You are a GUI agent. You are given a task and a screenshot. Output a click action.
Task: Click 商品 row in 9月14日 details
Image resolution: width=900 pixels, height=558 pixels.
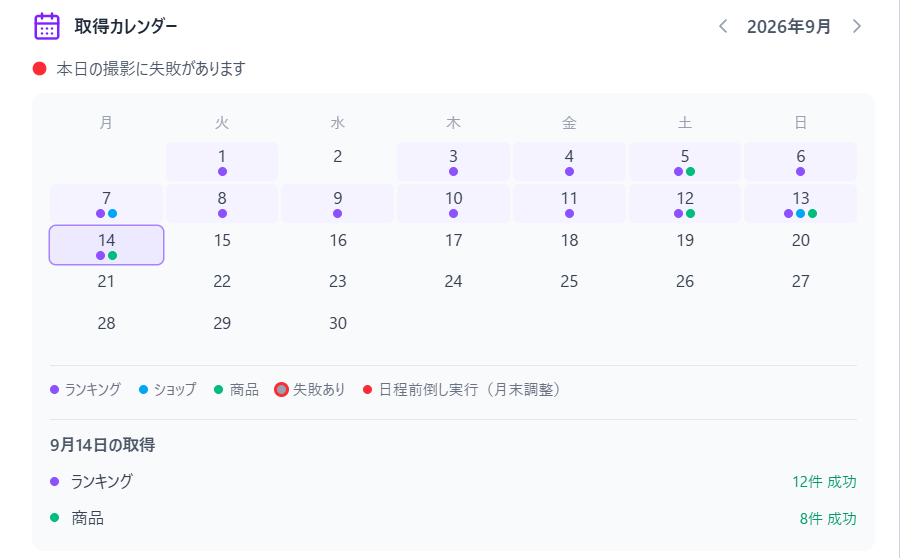[x=453, y=518]
